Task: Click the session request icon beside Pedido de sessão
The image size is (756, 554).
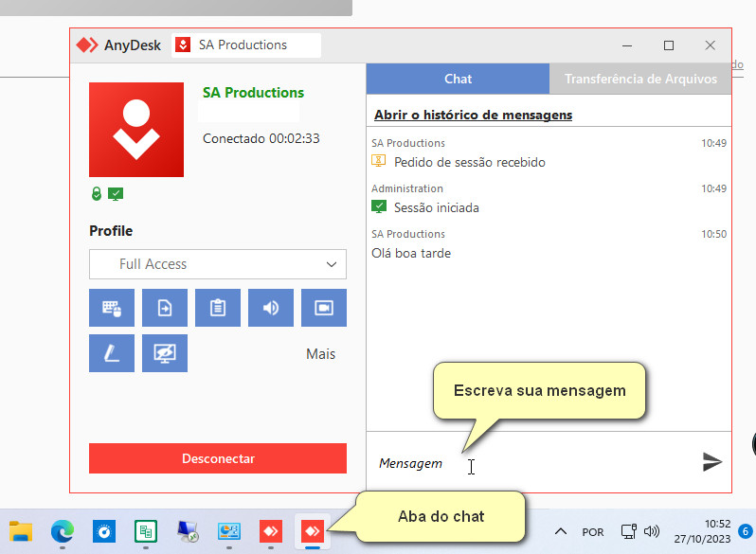Action: [379, 161]
